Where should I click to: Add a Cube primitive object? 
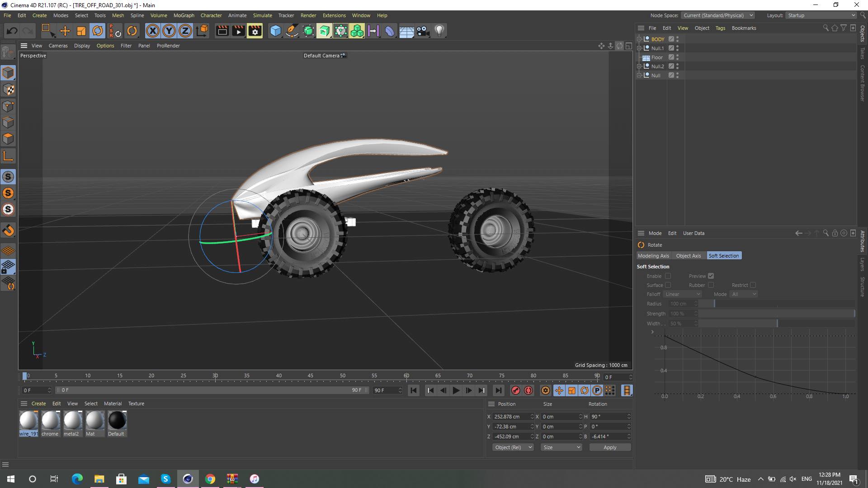point(275,31)
